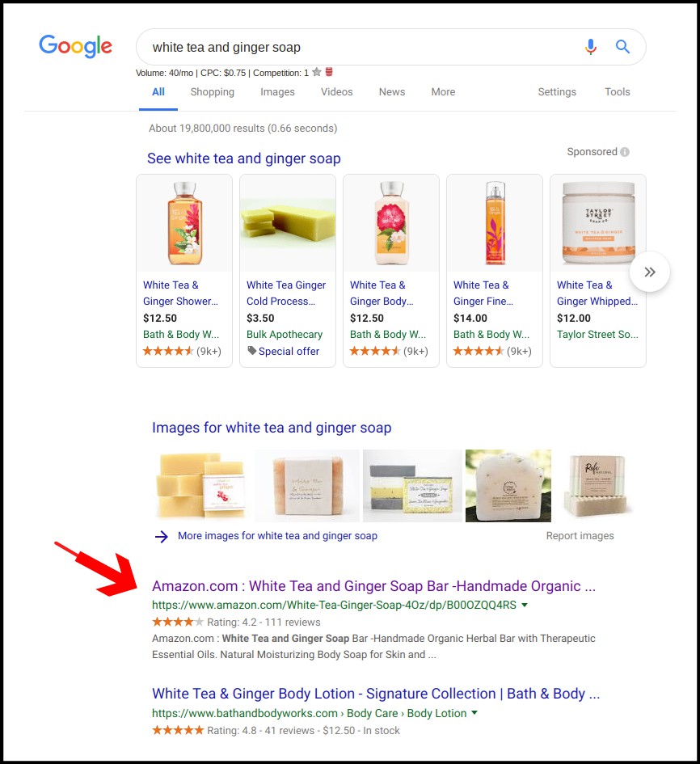This screenshot has width=700, height=764.
Task: Open Amazon White Tea and Ginger Soap result
Action: pyautogui.click(x=373, y=585)
